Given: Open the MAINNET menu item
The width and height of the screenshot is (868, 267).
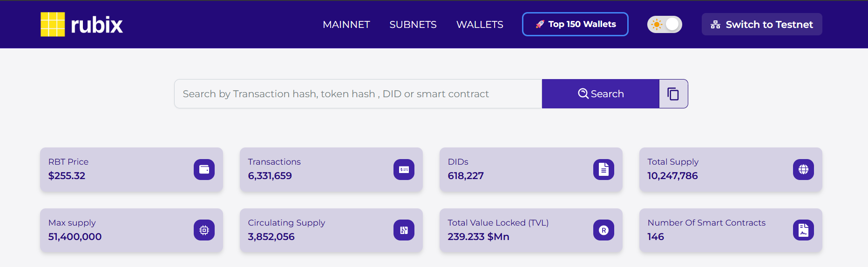Looking at the screenshot, I should click(346, 25).
